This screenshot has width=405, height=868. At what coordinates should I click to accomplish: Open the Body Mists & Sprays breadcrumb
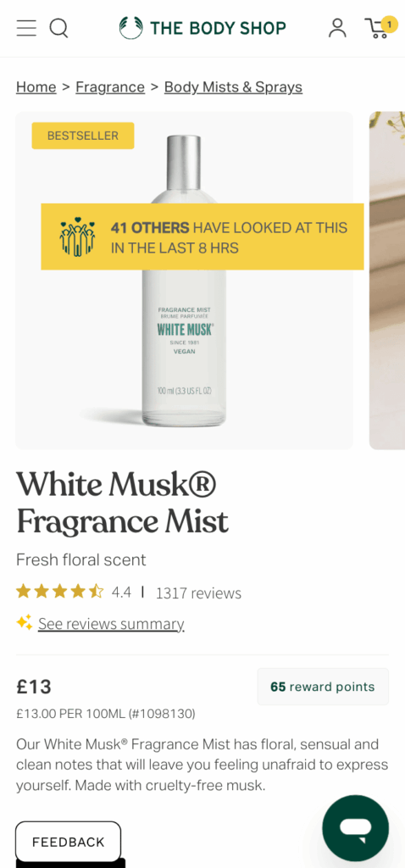coord(234,87)
